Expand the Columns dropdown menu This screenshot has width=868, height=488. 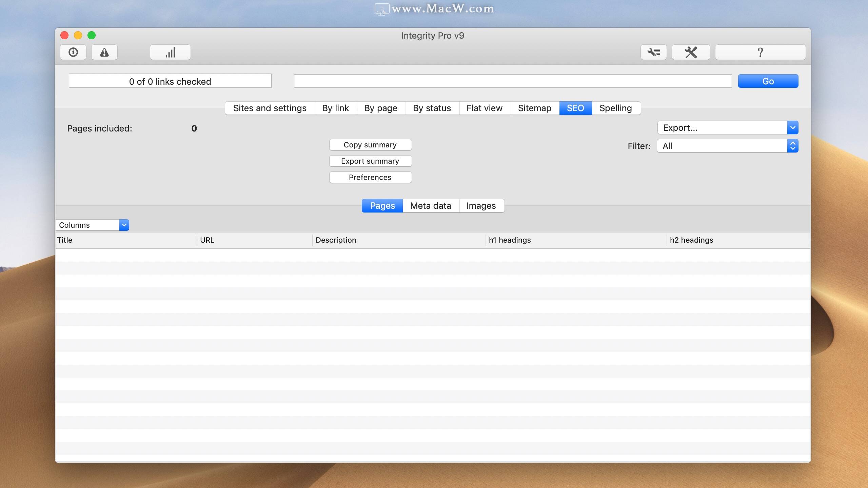124,225
